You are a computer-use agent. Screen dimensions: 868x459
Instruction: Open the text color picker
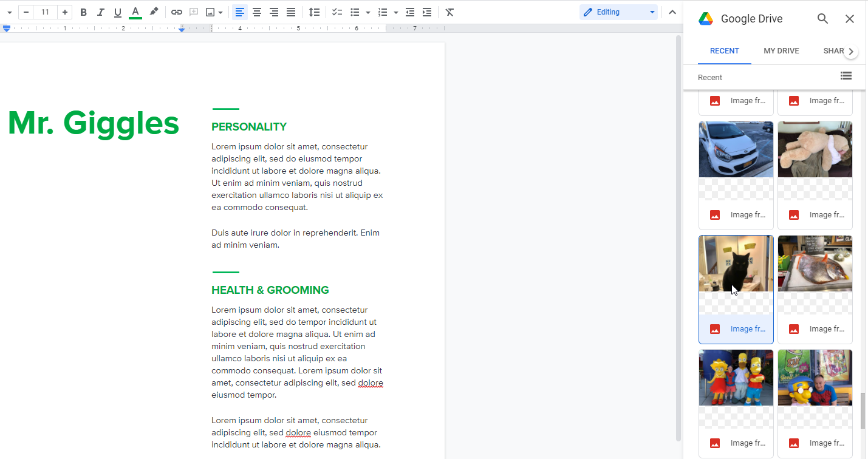(x=135, y=12)
